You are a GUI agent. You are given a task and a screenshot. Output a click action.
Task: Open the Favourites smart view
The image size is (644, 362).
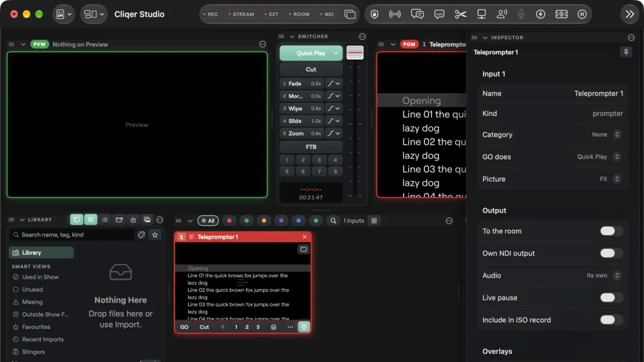click(x=36, y=327)
